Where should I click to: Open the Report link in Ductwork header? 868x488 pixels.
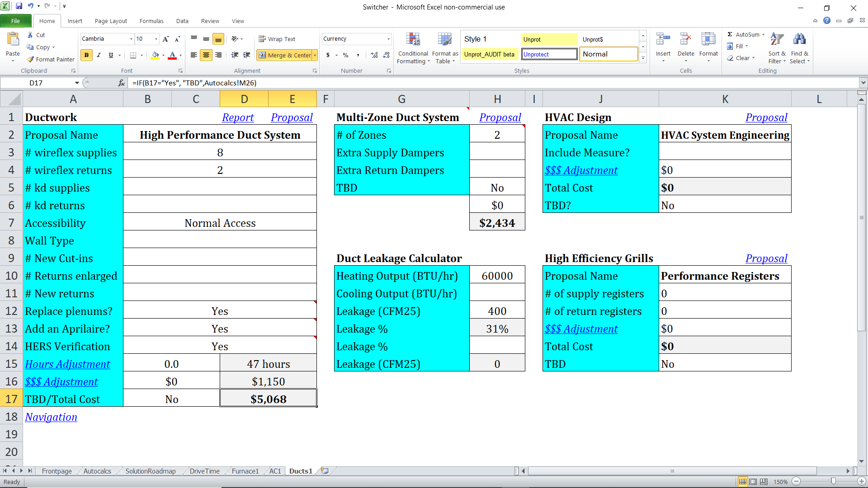pyautogui.click(x=238, y=117)
